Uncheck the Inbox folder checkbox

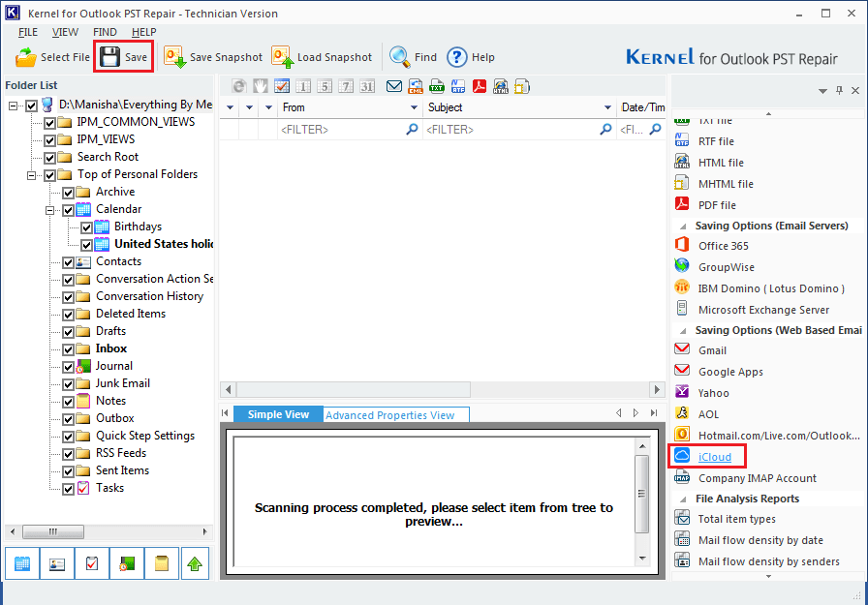(68, 349)
